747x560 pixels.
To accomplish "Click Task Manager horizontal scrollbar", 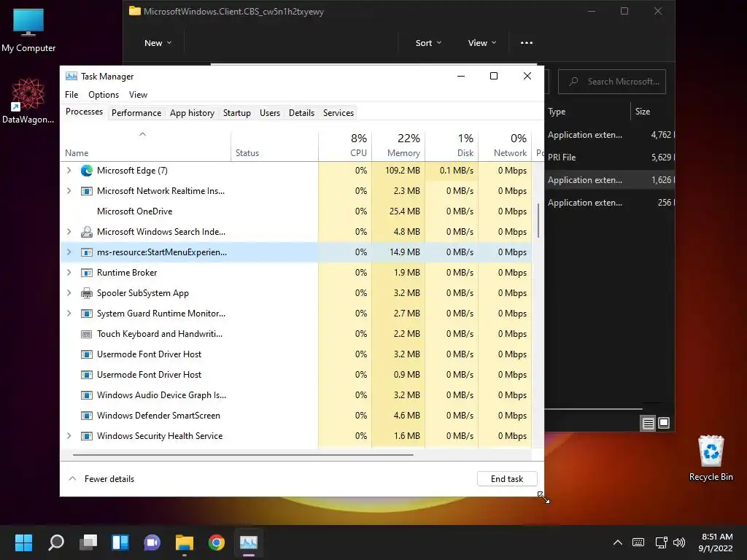I will tap(243, 455).
